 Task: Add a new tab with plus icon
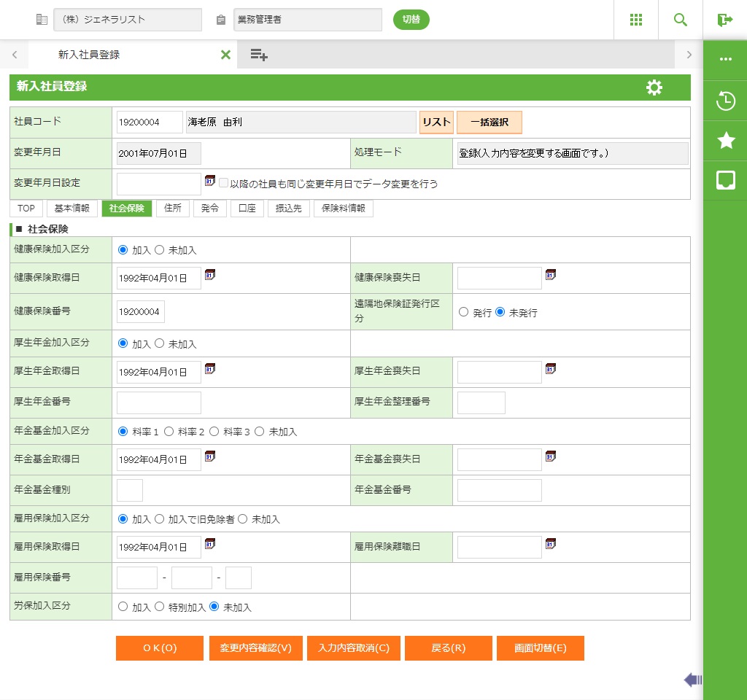coord(259,55)
